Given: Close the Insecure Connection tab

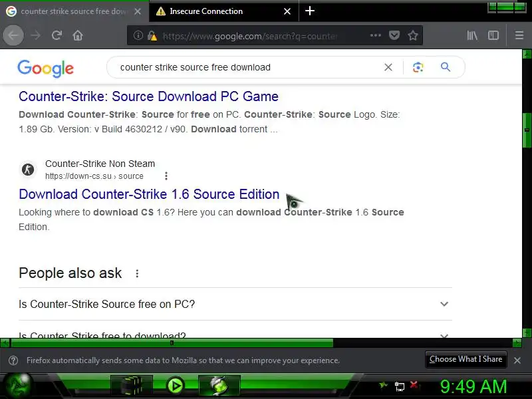Looking at the screenshot, I should 287,11.
